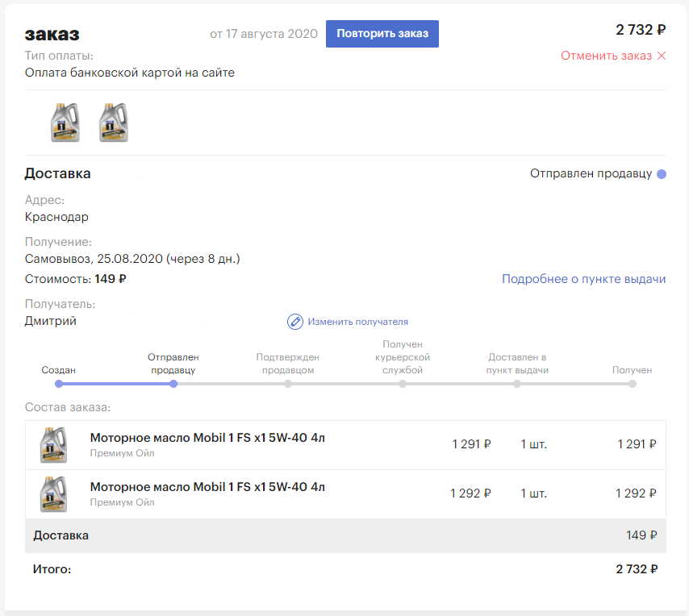Select the Подтвержден продавцом step marker
689x616 pixels.
[x=288, y=384]
